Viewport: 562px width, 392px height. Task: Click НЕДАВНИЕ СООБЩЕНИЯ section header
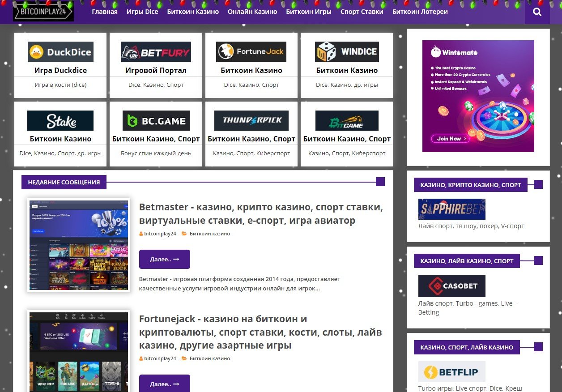point(64,182)
